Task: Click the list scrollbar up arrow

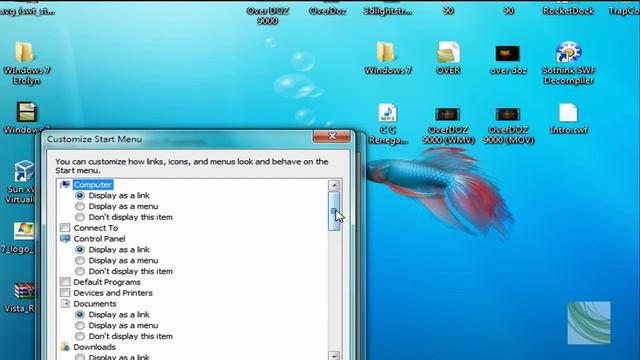Action: (x=334, y=185)
